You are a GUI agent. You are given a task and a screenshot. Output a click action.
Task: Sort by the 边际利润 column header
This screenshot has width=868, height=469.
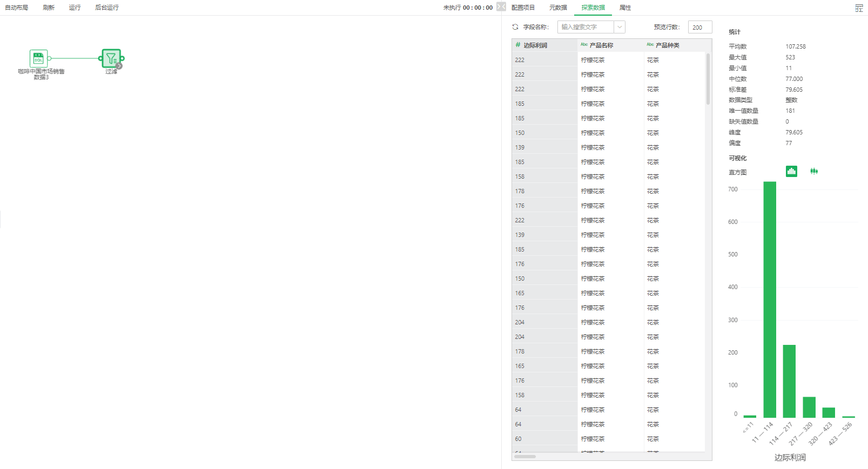535,45
